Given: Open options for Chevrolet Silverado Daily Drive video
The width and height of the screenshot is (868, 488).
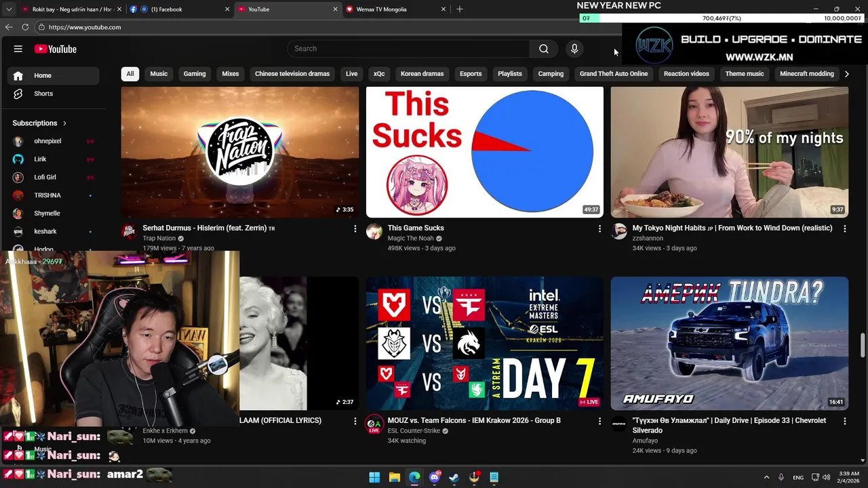Looking at the screenshot, I should click(844, 422).
